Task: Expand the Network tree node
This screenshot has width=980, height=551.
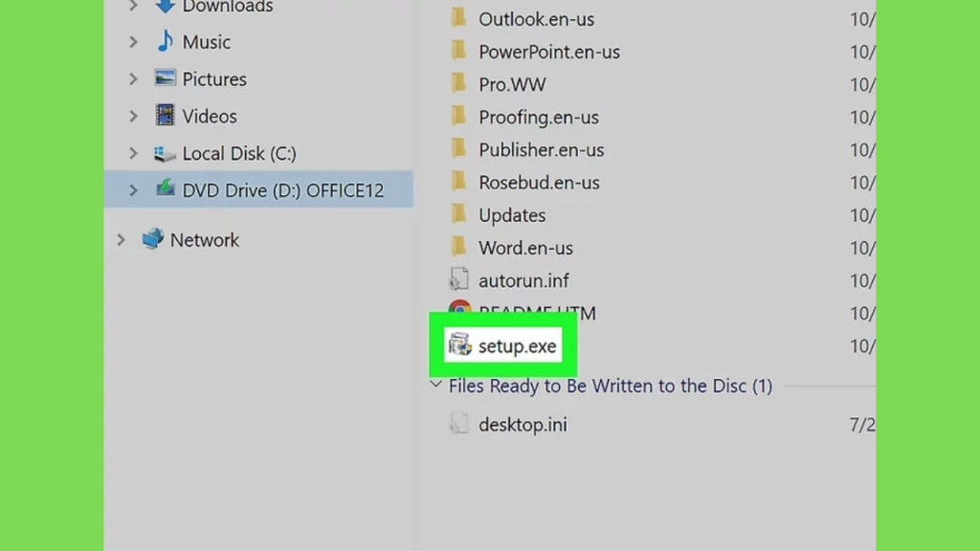Action: pyautogui.click(x=122, y=240)
